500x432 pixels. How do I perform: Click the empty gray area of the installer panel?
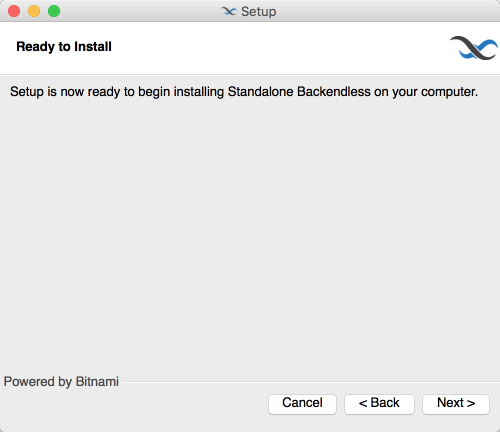click(250, 233)
